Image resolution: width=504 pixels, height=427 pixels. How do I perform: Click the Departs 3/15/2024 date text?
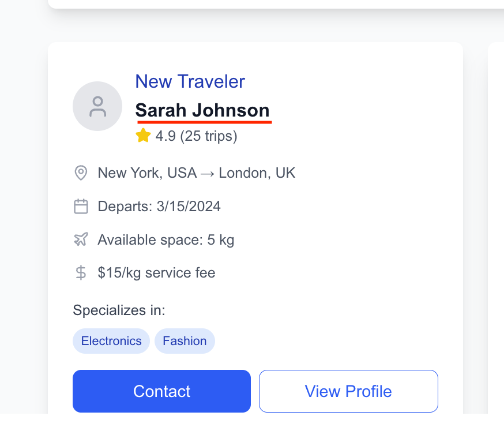coord(159,206)
